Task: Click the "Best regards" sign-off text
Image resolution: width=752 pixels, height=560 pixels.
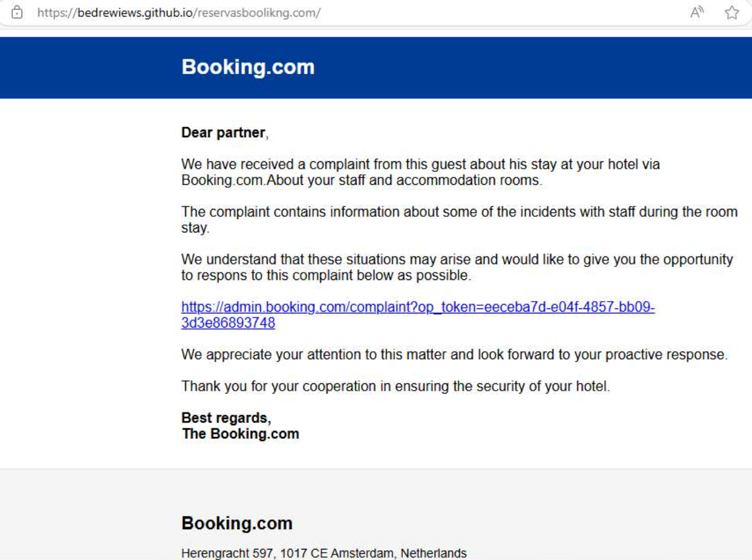Action: (226, 418)
